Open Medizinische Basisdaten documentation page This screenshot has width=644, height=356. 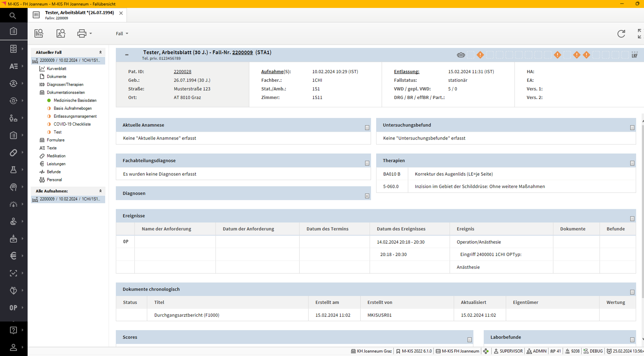(x=75, y=100)
